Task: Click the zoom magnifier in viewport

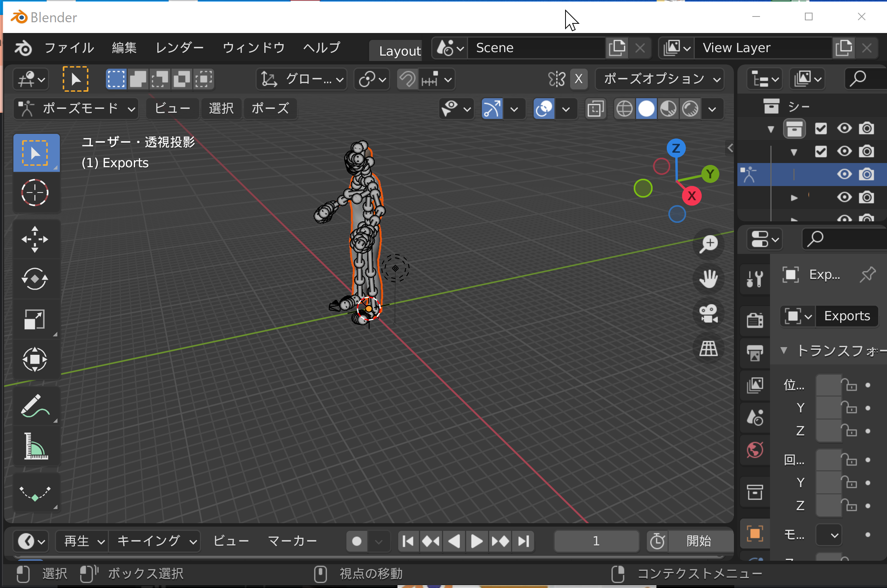Action: tap(708, 244)
